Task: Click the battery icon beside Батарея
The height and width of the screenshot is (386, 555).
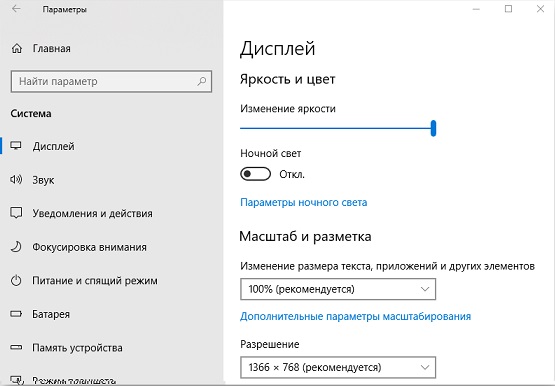Action: [x=16, y=314]
